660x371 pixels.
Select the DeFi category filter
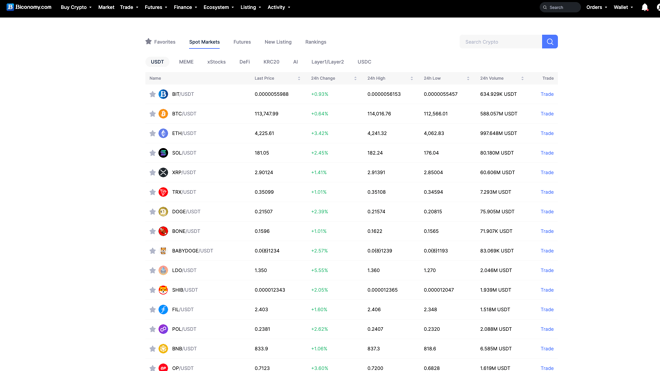(x=245, y=62)
